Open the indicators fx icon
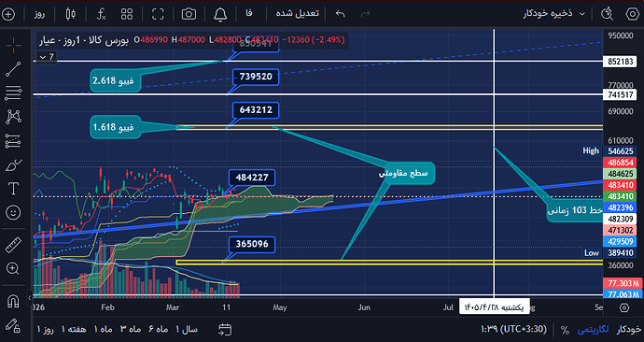Screen dimensions: 644x342 [x=101, y=14]
